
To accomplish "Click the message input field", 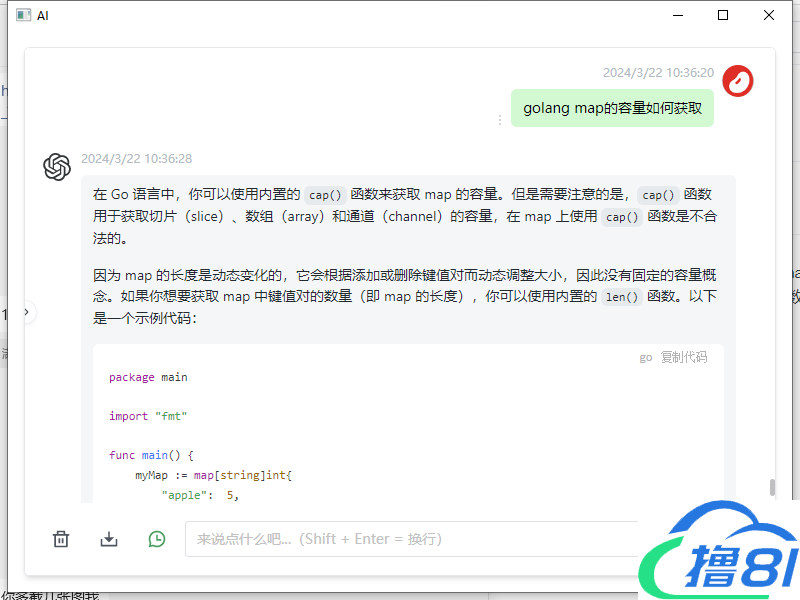I will tap(410, 539).
